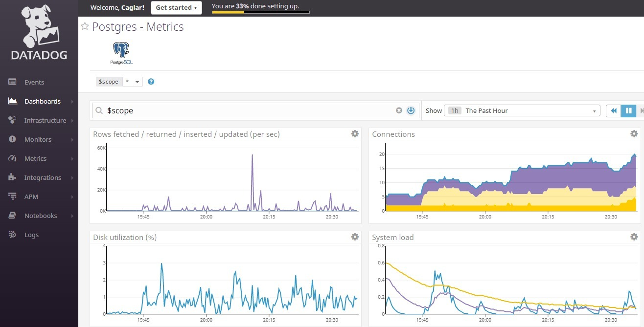Click the Disk utilization (%) graph title
Image resolution: width=644 pixels, height=327 pixels.
(125, 238)
